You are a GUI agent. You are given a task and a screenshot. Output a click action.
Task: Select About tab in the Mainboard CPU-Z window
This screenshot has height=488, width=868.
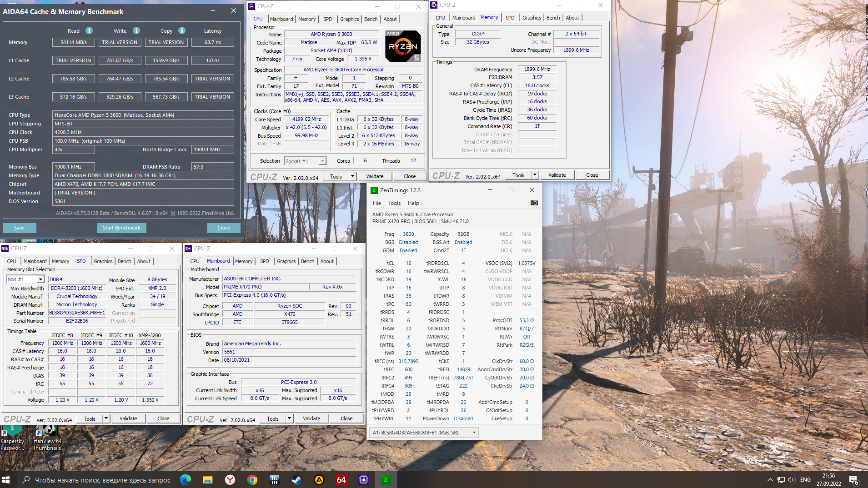[x=327, y=261]
